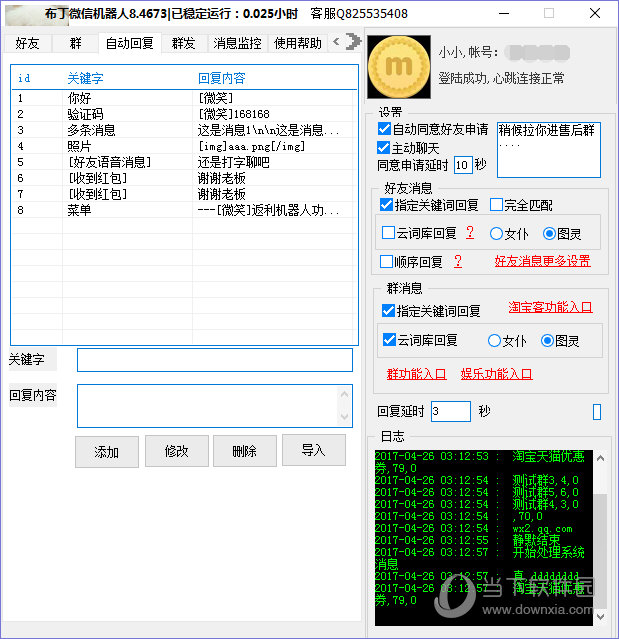The image size is (619, 639).
Task: Click the 导入 button
Action: tap(313, 450)
